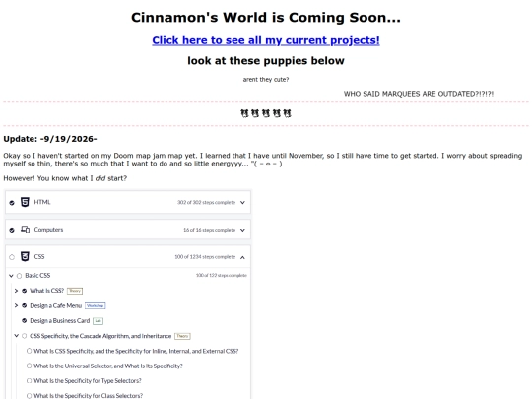Toggle circle for Type Selectors lesson
The image size is (532, 399).
tap(30, 380)
